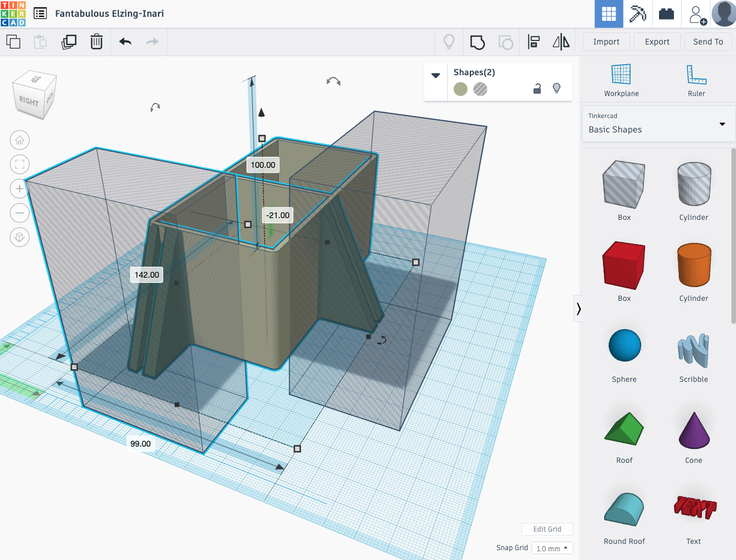The height and width of the screenshot is (560, 736).
Task: Click the top white height handle
Action: (x=262, y=138)
